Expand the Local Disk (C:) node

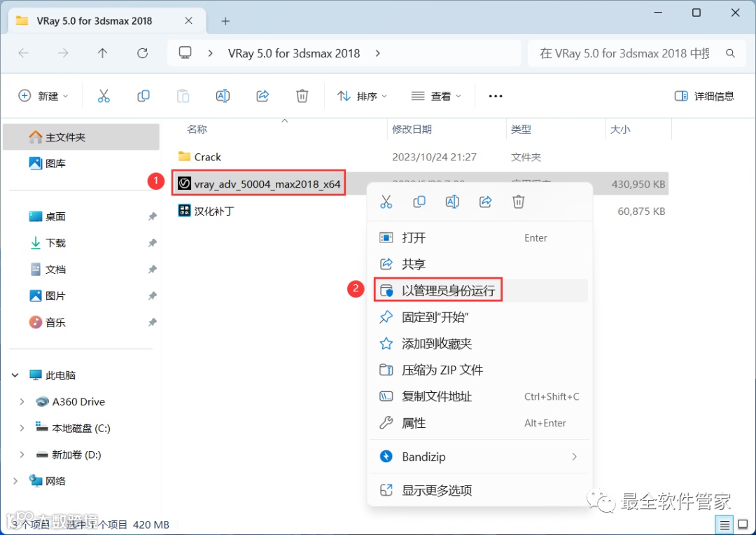[22, 428]
